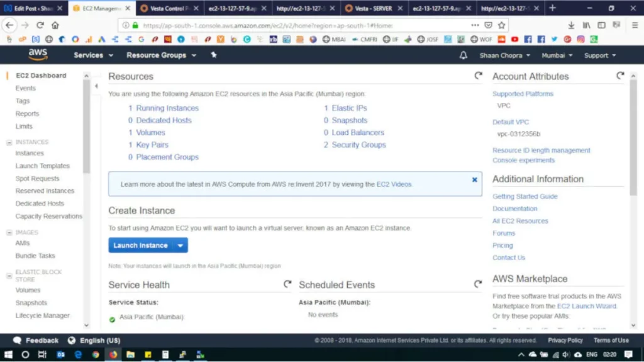Image resolution: width=644 pixels, height=362 pixels.
Task: Open AMIs in the sidebar
Action: click(x=23, y=243)
